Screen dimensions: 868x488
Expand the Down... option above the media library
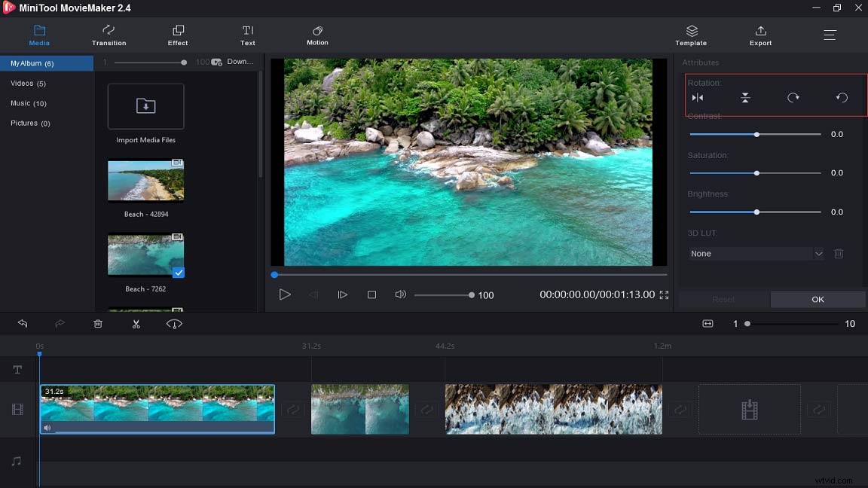coord(240,62)
